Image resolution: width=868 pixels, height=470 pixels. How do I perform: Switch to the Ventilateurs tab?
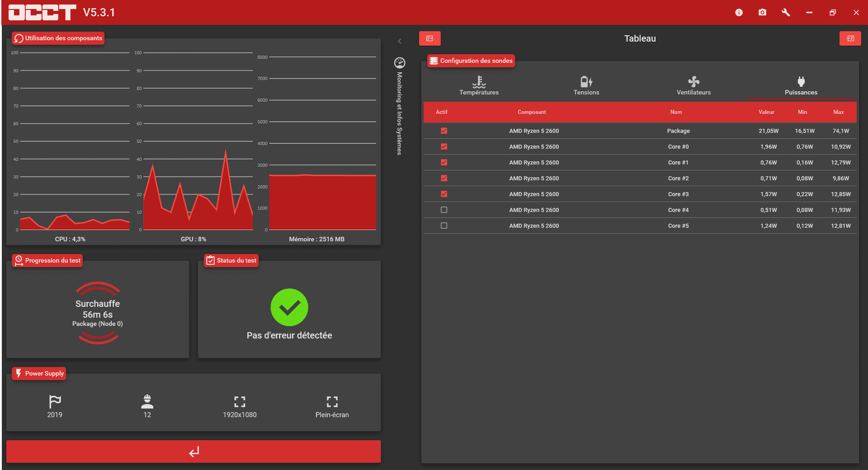[x=693, y=86]
